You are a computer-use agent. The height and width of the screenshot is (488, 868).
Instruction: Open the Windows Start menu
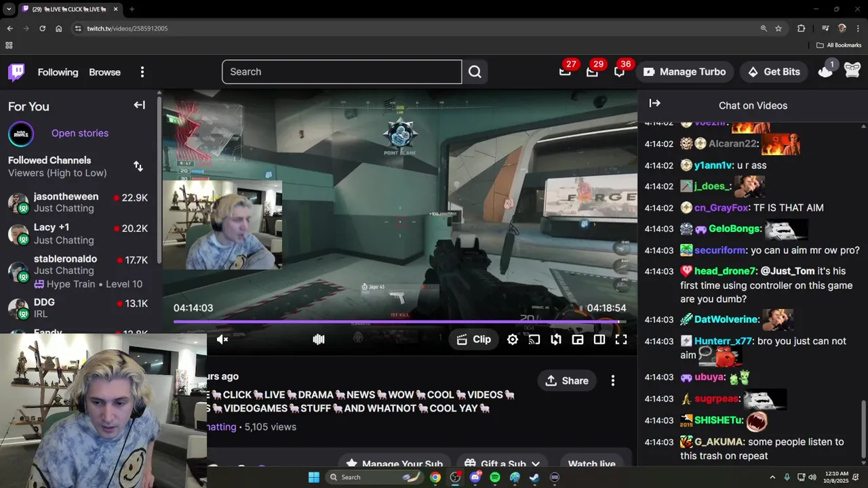[x=314, y=477]
